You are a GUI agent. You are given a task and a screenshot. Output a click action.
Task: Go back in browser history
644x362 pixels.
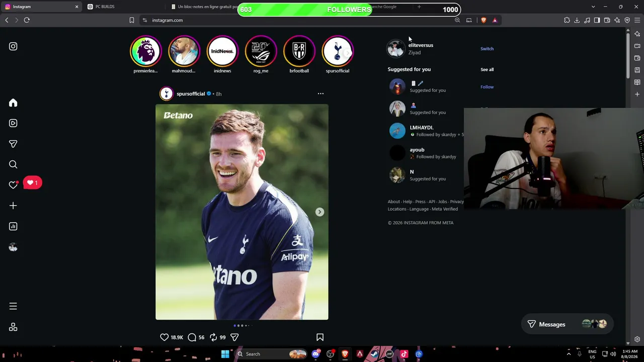click(7, 20)
